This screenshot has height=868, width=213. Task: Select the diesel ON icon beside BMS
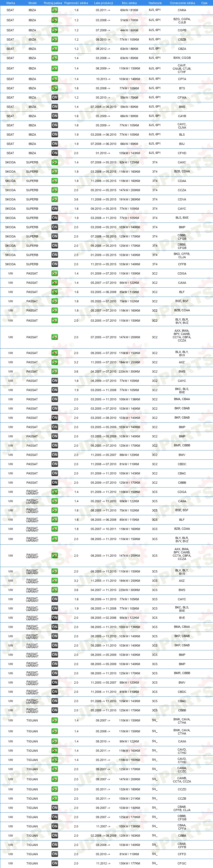click(x=54, y=107)
